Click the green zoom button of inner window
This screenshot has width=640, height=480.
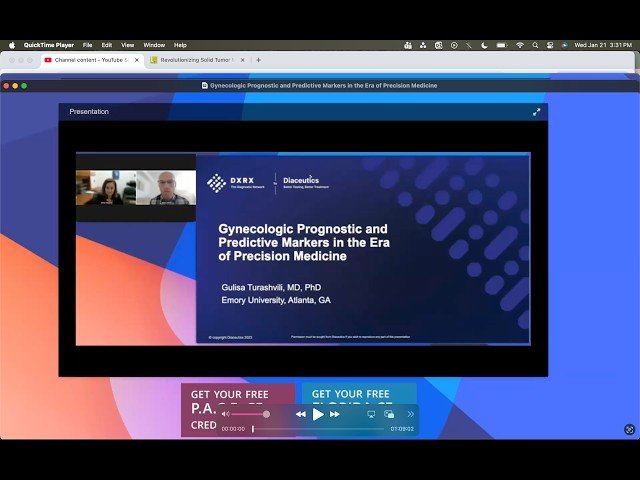pos(24,86)
